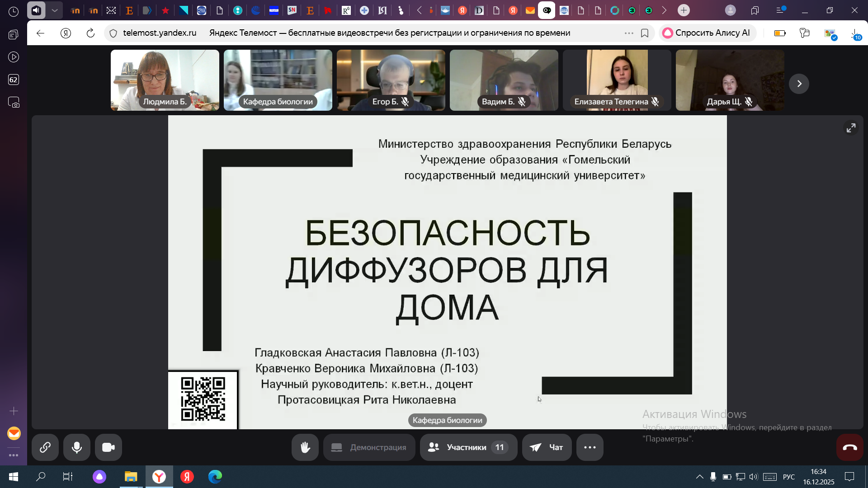Toggle the camera button
The height and width of the screenshot is (488, 868).
click(108, 447)
